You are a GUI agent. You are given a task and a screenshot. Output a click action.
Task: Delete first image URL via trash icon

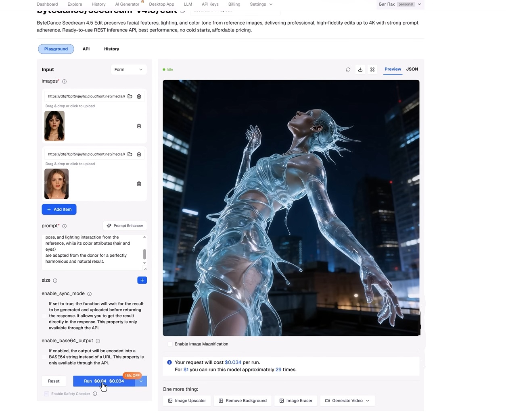[x=139, y=96]
